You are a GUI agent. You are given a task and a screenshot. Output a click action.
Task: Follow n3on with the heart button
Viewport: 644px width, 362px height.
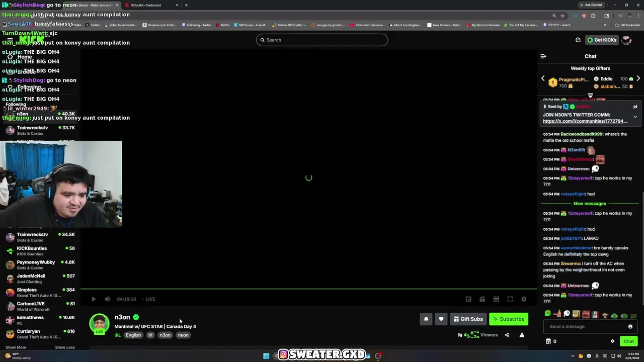[x=441, y=319]
